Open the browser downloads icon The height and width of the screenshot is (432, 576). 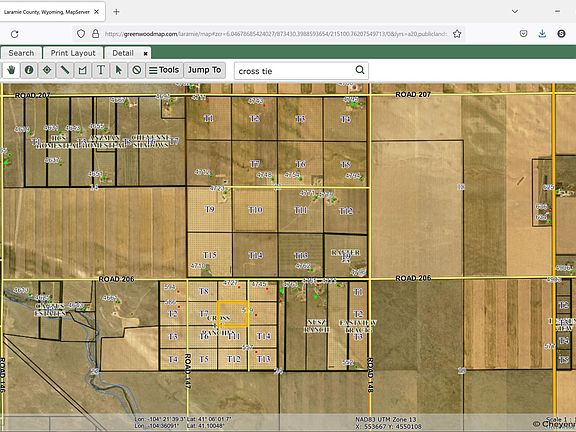click(542, 34)
